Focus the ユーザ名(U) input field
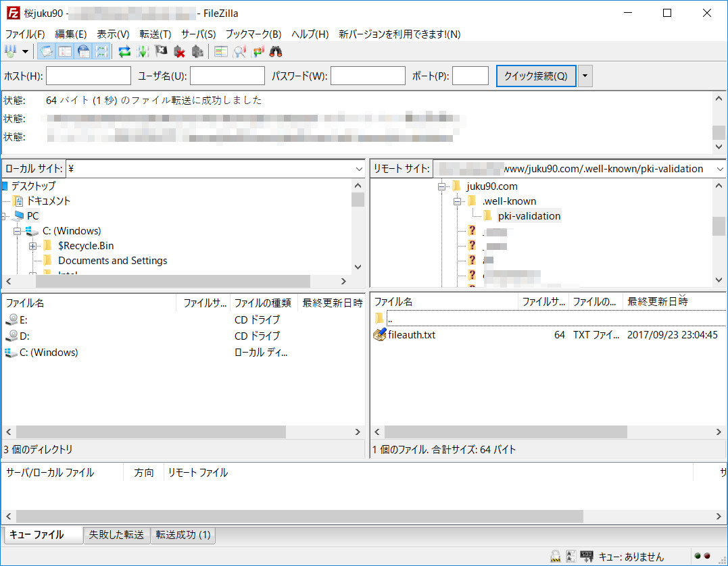This screenshot has width=728, height=566. 227,76
